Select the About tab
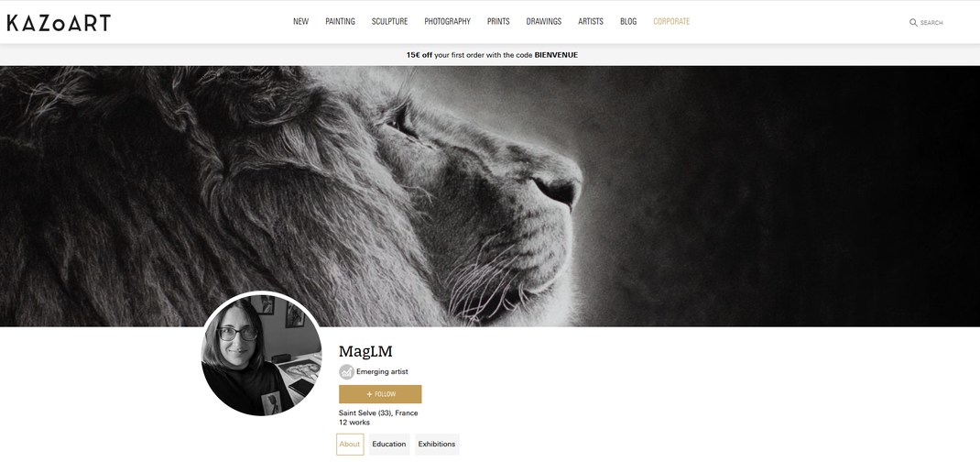 (349, 445)
